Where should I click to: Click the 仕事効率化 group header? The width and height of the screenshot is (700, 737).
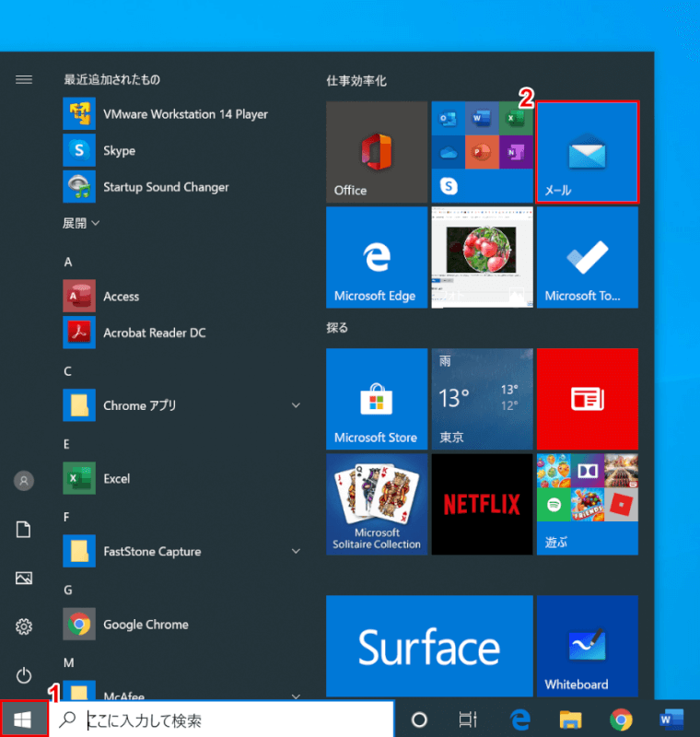356,81
